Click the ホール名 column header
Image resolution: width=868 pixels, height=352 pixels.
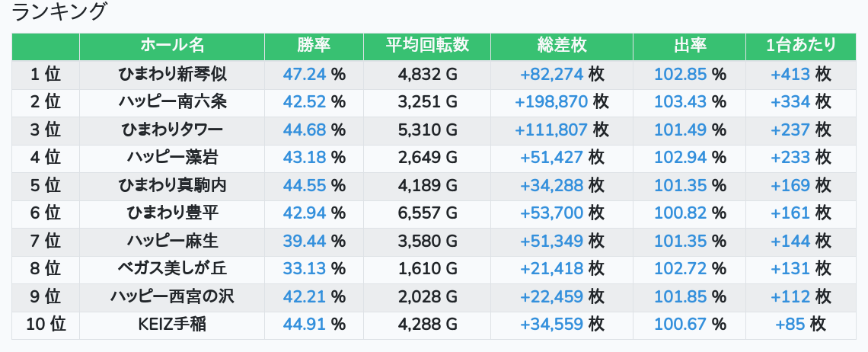172,46
